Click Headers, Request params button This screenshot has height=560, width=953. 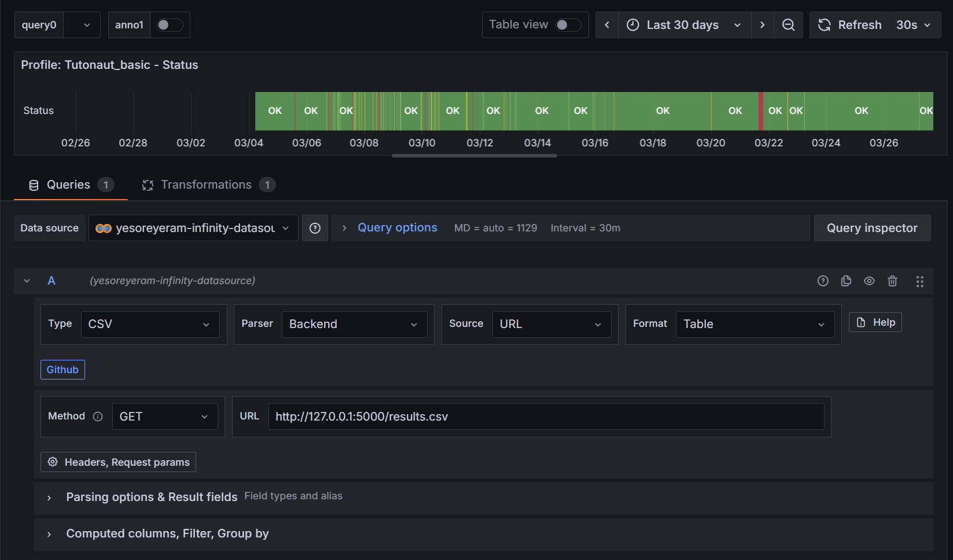(x=119, y=462)
